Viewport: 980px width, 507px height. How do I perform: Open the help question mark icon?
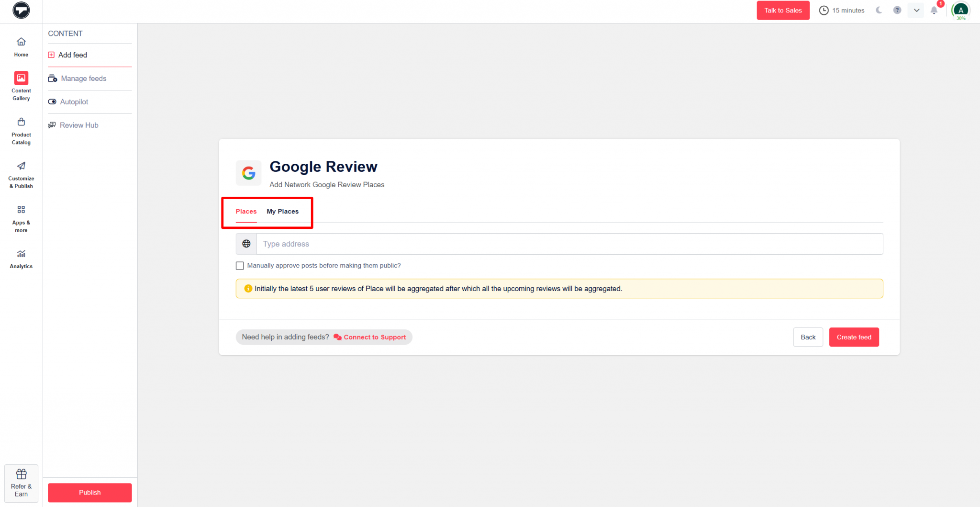pyautogui.click(x=897, y=10)
